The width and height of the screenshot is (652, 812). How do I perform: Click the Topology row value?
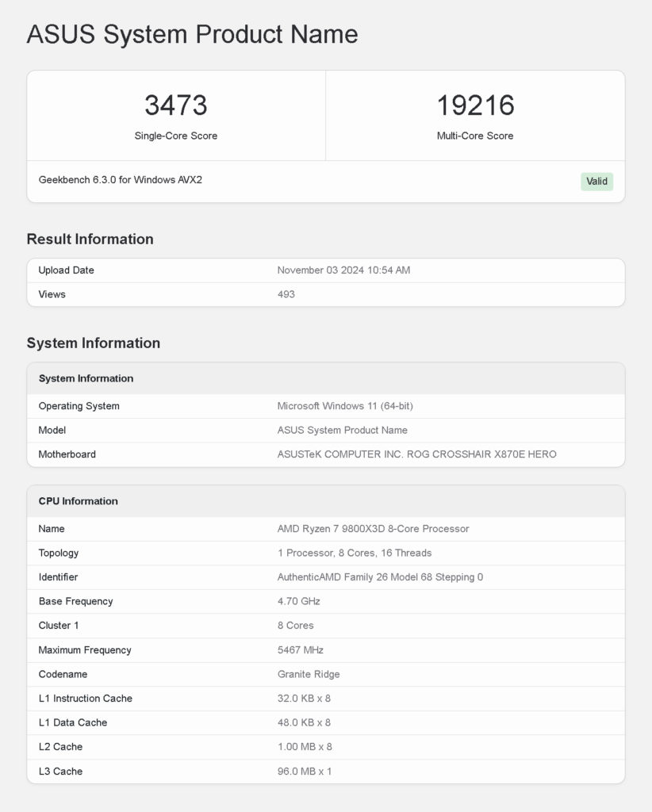(355, 553)
